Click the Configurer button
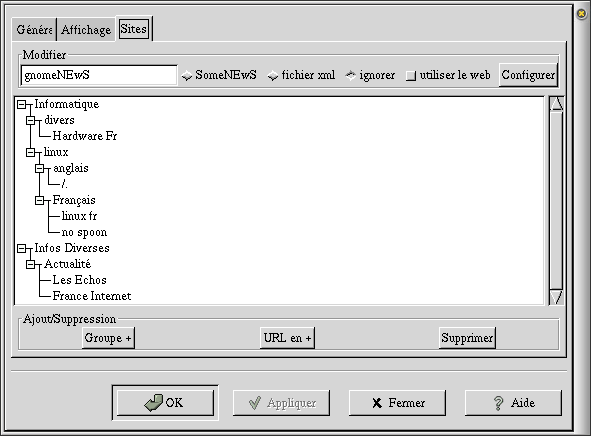This screenshot has width=591, height=436. coord(528,75)
